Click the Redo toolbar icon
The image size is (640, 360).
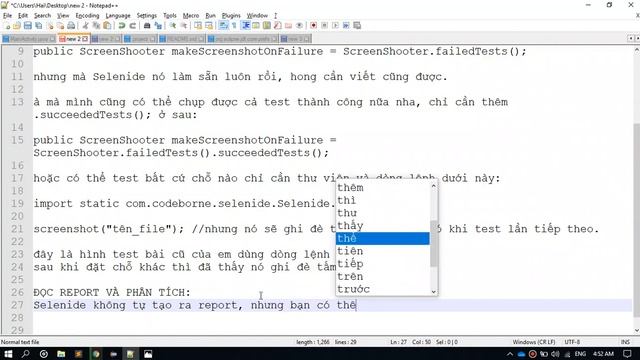pyautogui.click(x=132, y=26)
